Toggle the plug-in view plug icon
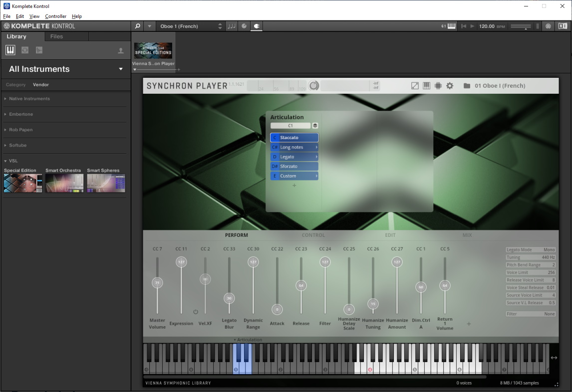Image resolution: width=572 pixels, height=392 pixels. pyautogui.click(x=257, y=26)
